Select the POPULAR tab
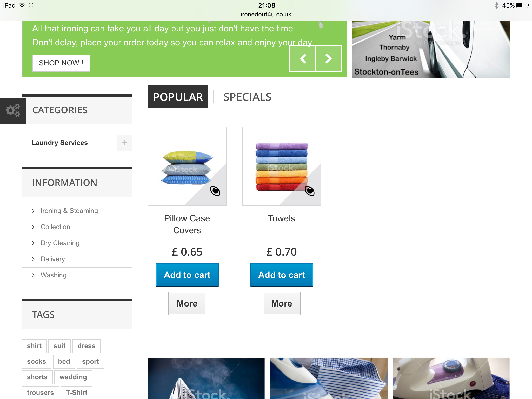Screen dimensions: 532x399 pos(178,97)
